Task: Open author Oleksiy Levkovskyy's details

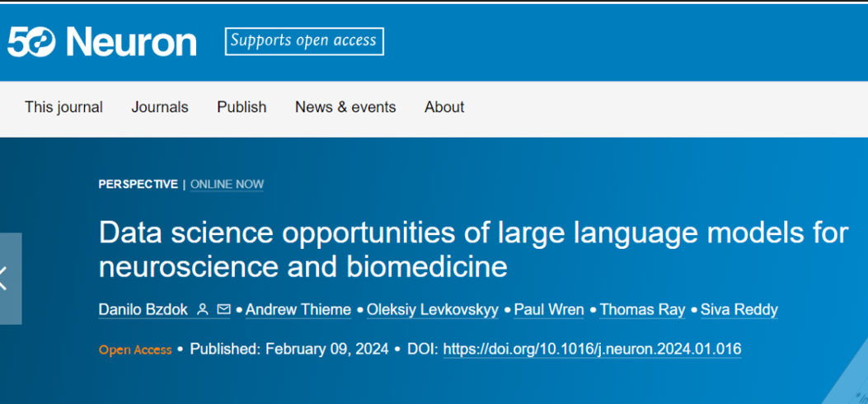Action: [431, 310]
